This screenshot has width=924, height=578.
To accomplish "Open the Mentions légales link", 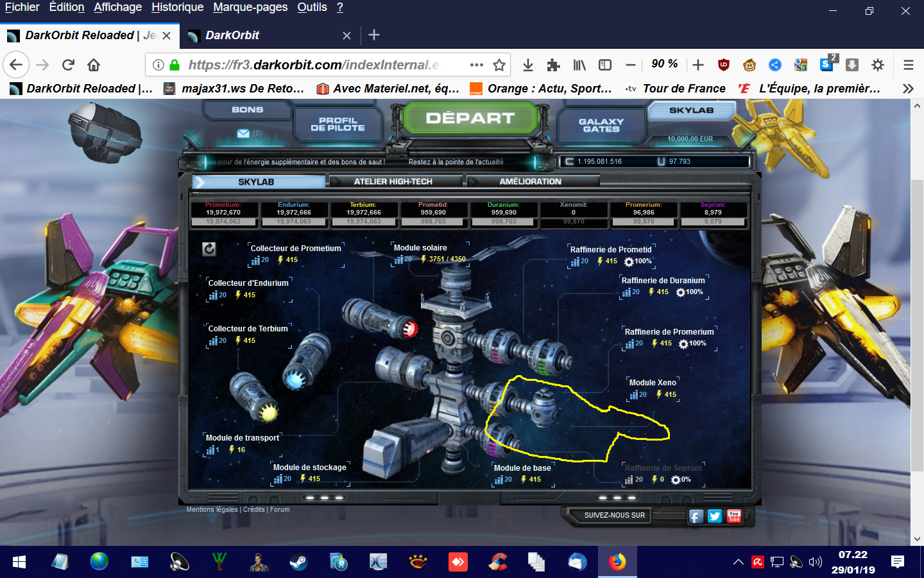I will [x=212, y=510].
